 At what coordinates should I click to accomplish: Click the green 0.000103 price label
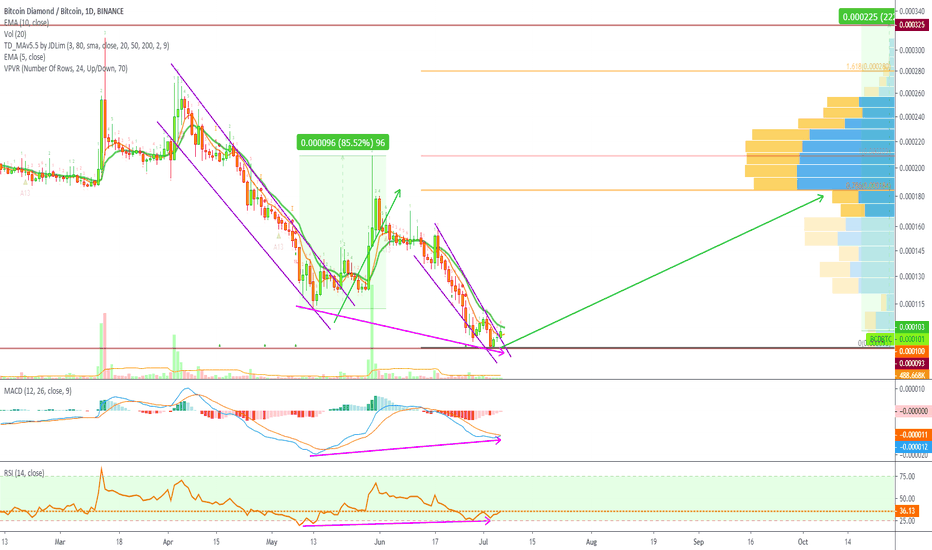click(912, 327)
